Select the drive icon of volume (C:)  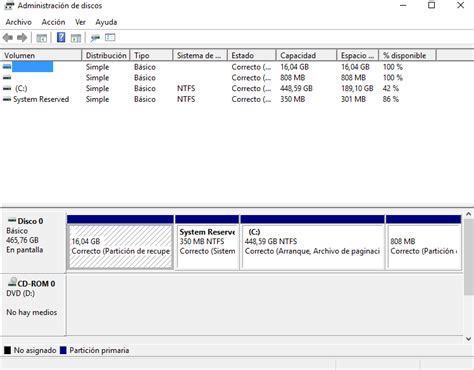[x=7, y=89]
